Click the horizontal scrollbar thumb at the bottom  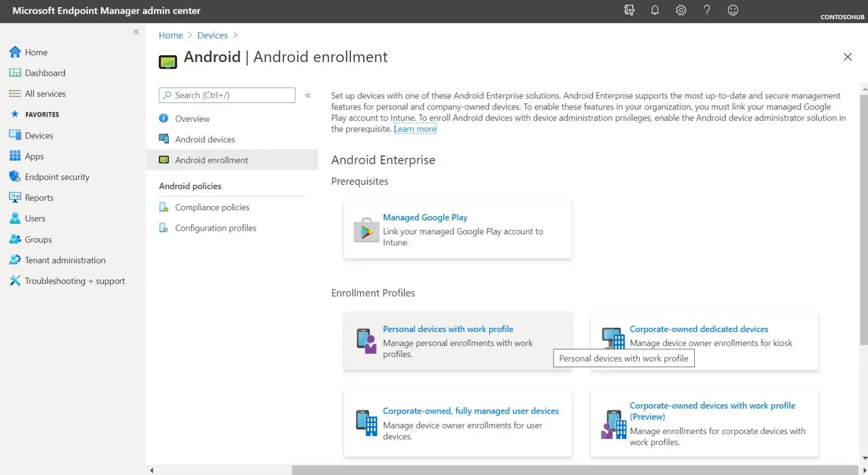(575, 470)
